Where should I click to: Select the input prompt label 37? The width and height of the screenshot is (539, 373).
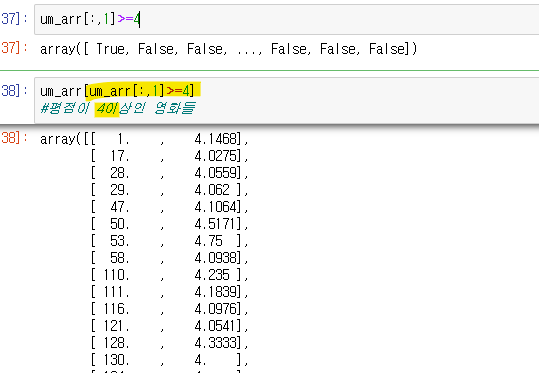pyautogui.click(x=14, y=19)
